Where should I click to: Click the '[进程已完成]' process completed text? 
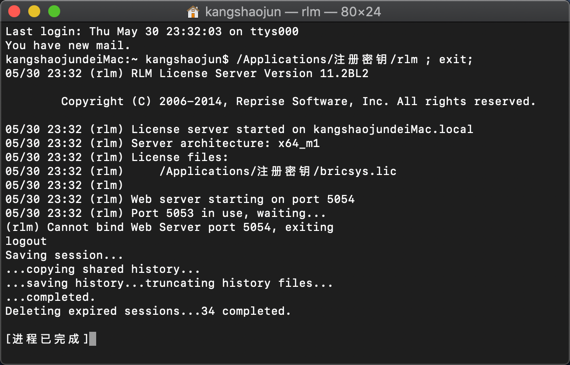[47, 339]
